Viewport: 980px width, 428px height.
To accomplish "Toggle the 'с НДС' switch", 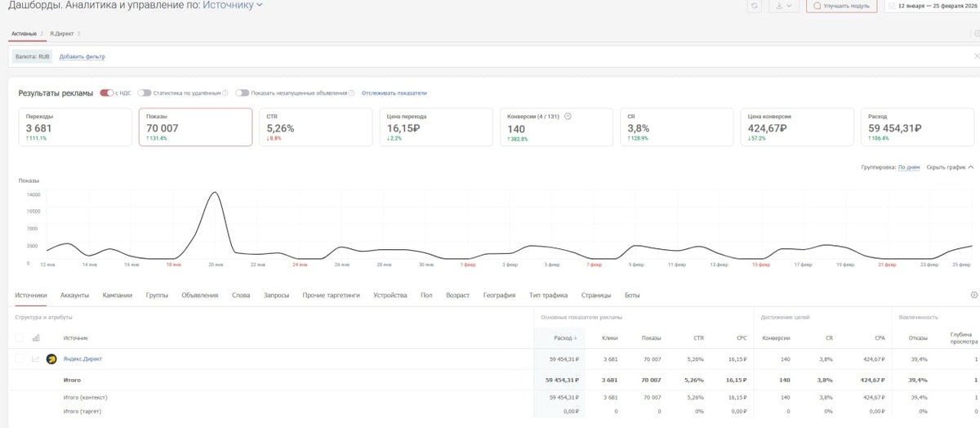I will (106, 93).
